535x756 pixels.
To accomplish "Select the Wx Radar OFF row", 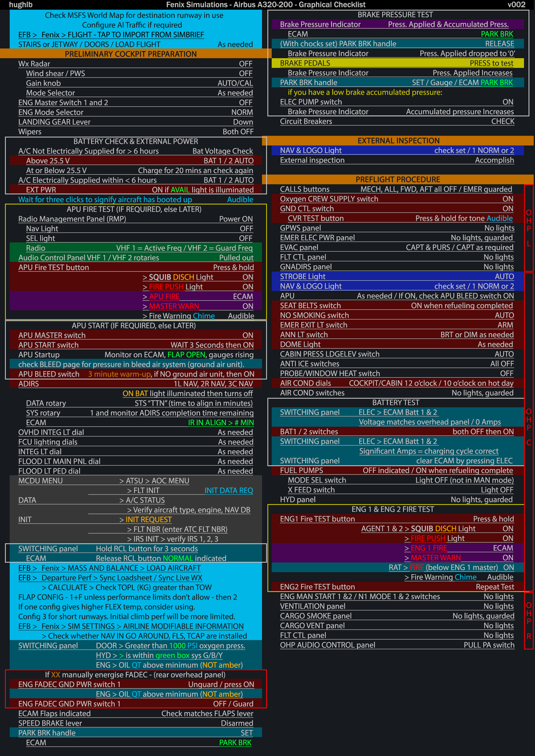I will [135, 64].
